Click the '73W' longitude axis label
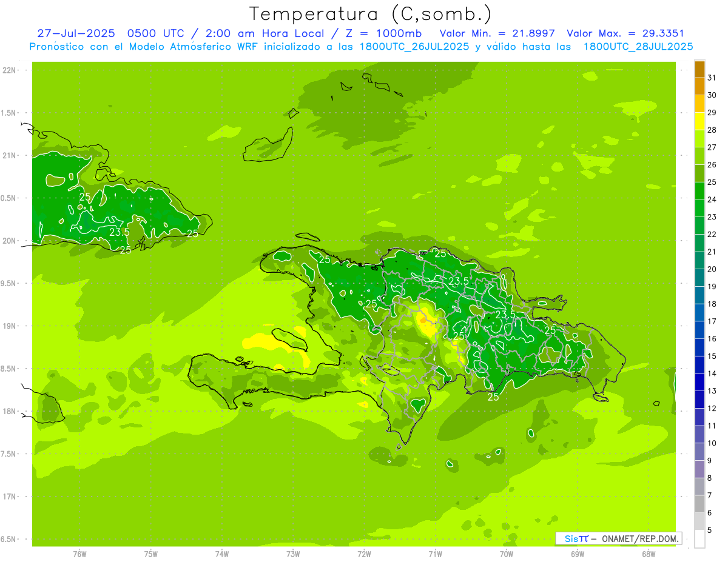Image resolution: width=728 pixels, height=562 pixels. 293,554
